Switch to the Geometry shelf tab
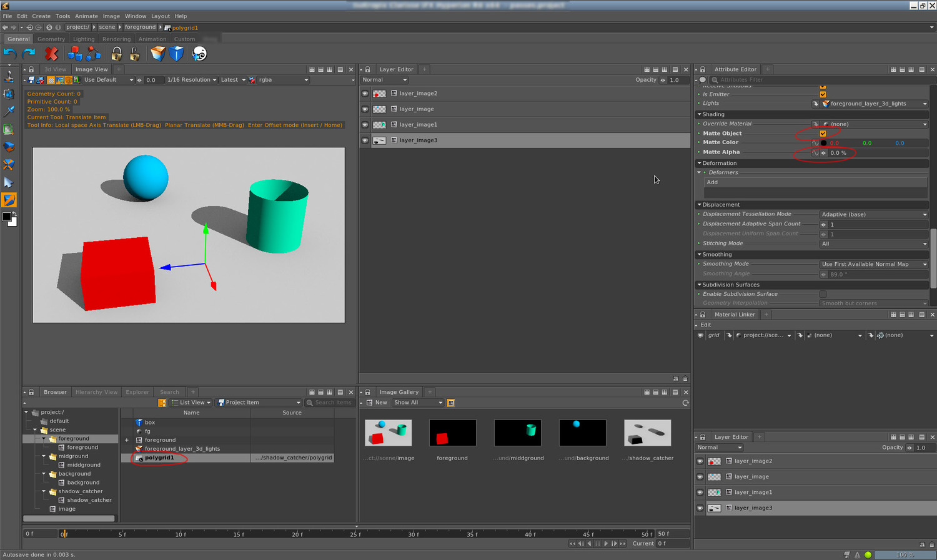Viewport: 937px width, 560px height. tap(51, 39)
